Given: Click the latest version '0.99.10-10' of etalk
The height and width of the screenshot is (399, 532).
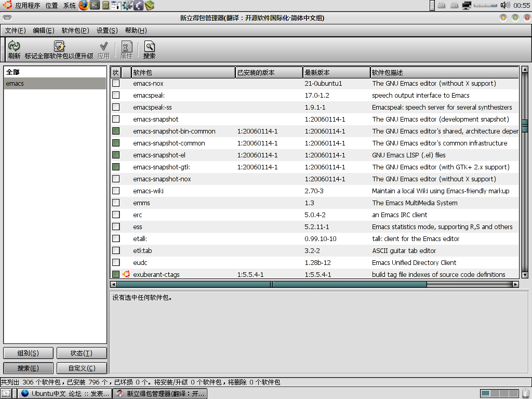Looking at the screenshot, I should [x=321, y=239].
